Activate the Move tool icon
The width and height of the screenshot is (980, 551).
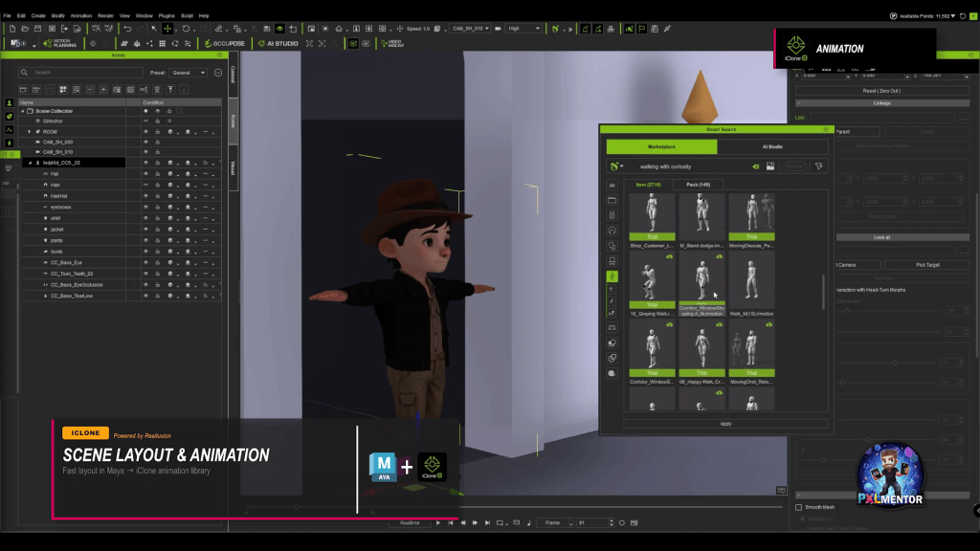point(167,29)
